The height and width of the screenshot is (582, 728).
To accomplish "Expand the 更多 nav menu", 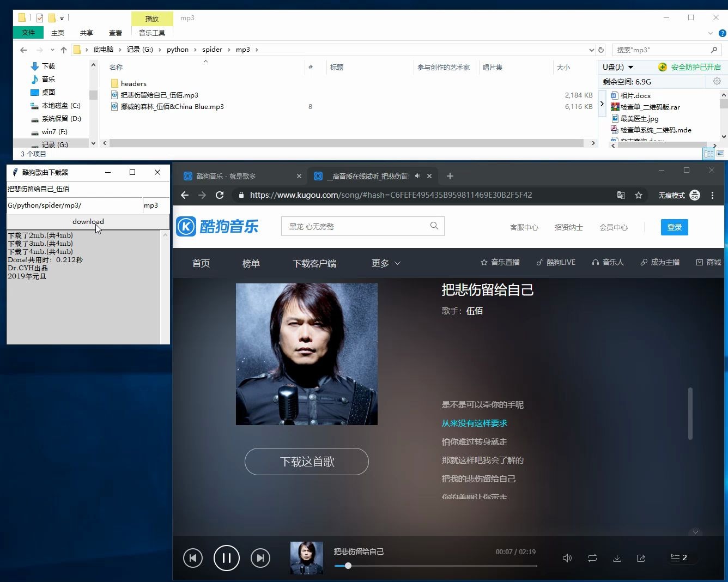I will 386,263.
